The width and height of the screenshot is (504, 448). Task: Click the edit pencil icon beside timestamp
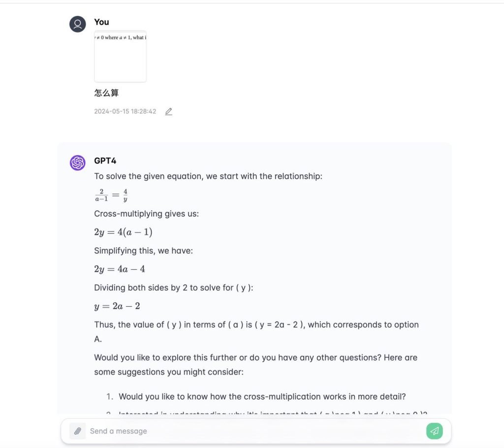[169, 112]
